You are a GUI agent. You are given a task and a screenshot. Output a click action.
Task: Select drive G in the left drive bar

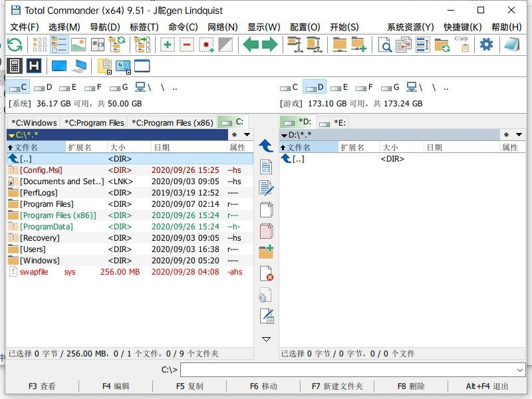118,88
